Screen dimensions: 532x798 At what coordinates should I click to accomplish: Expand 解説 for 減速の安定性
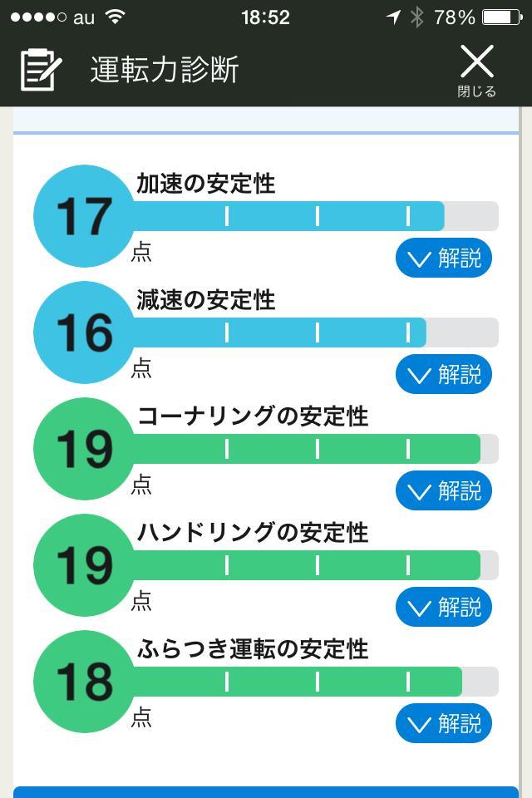[443, 374]
